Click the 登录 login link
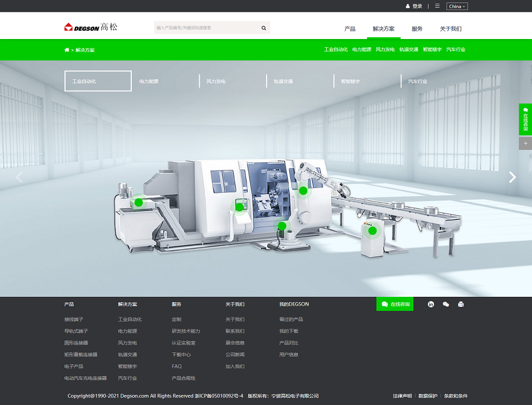This screenshot has height=405, width=532. pos(414,7)
